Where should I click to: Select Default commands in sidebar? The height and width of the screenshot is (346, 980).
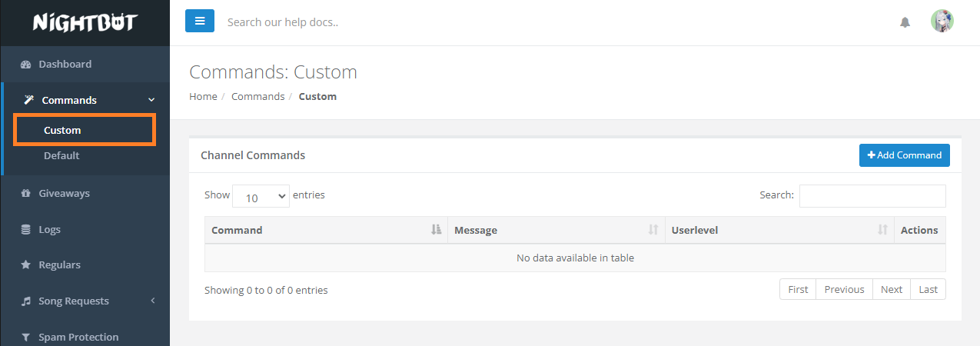coord(61,155)
